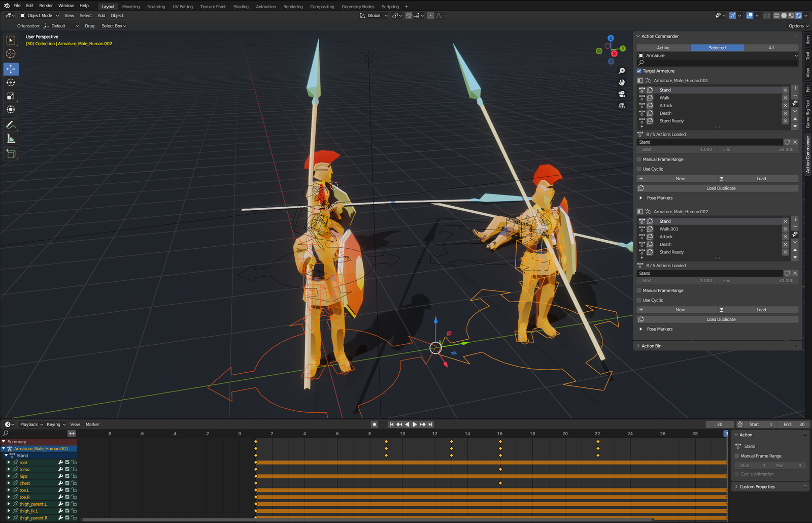Image resolution: width=812 pixels, height=523 pixels.
Task: Select the Rotate tool
Action: [11, 82]
